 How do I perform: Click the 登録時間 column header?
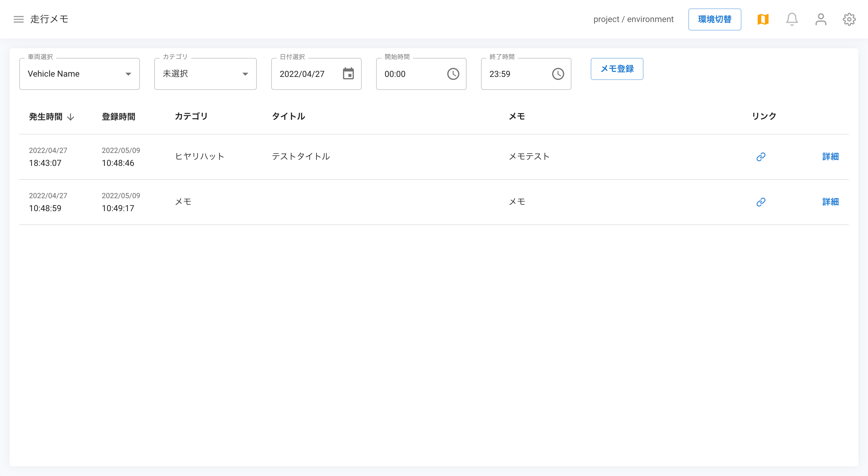[119, 117]
